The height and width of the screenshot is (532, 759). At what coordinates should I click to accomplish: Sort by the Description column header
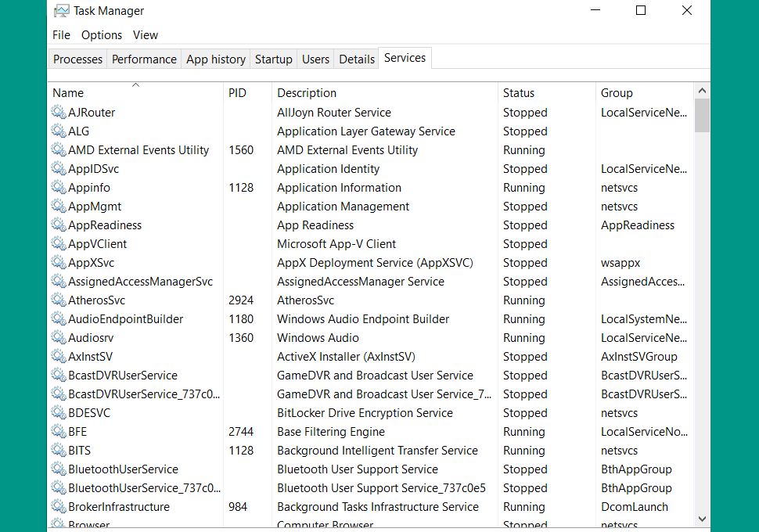point(385,92)
